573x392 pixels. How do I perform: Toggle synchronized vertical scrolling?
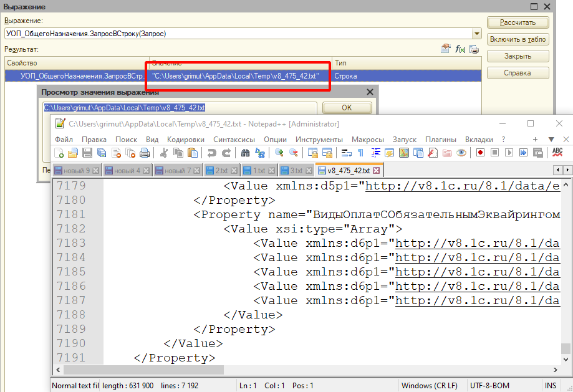[312, 152]
